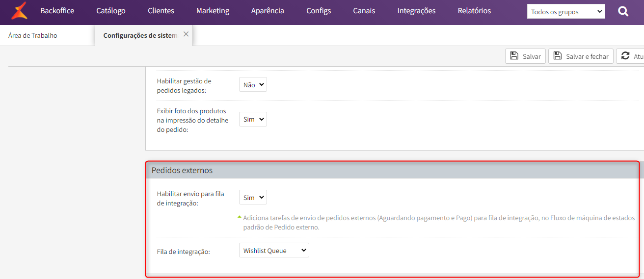The height and width of the screenshot is (279, 644).
Task: Click the Habilitar envio para fila de integração label
Action: pos(190,198)
